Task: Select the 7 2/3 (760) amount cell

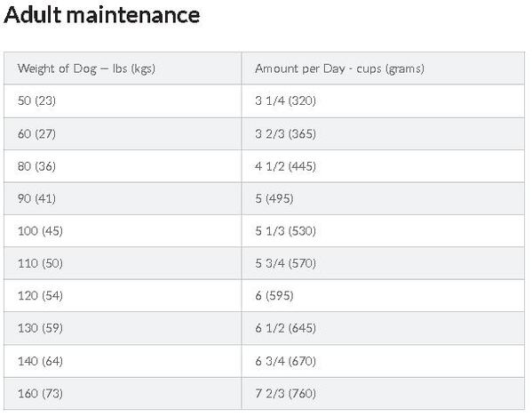Action: tap(383, 394)
